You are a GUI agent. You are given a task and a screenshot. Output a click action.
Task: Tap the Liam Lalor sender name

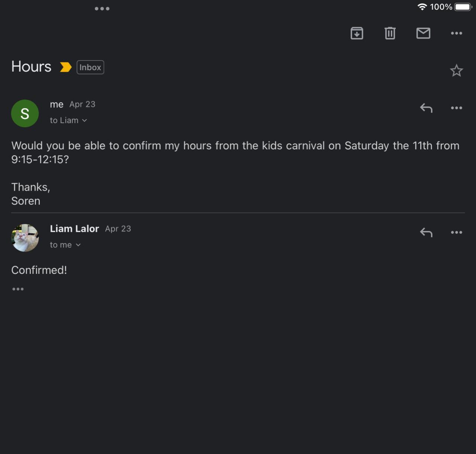point(74,229)
